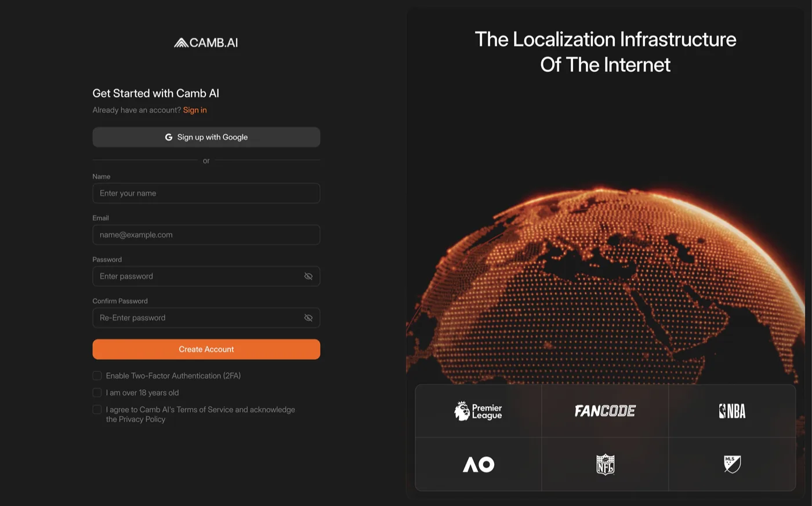Image resolution: width=812 pixels, height=506 pixels.
Task: Click the Premier League logo
Action: [478, 411]
